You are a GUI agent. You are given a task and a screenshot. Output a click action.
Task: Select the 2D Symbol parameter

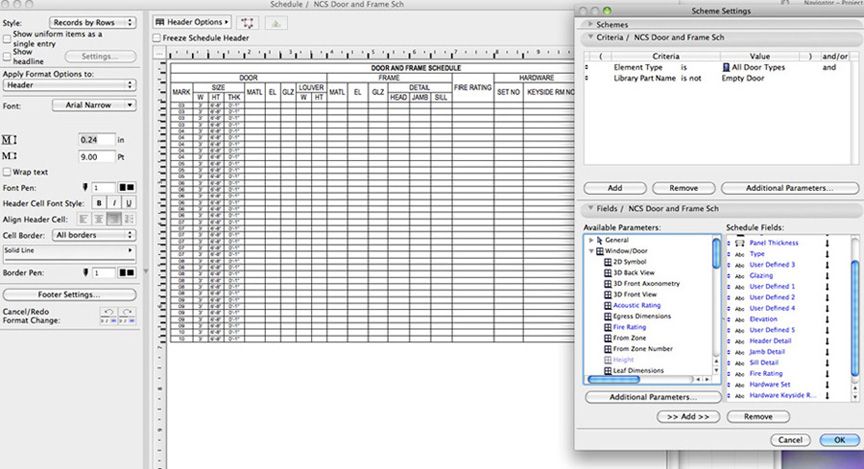click(630, 262)
